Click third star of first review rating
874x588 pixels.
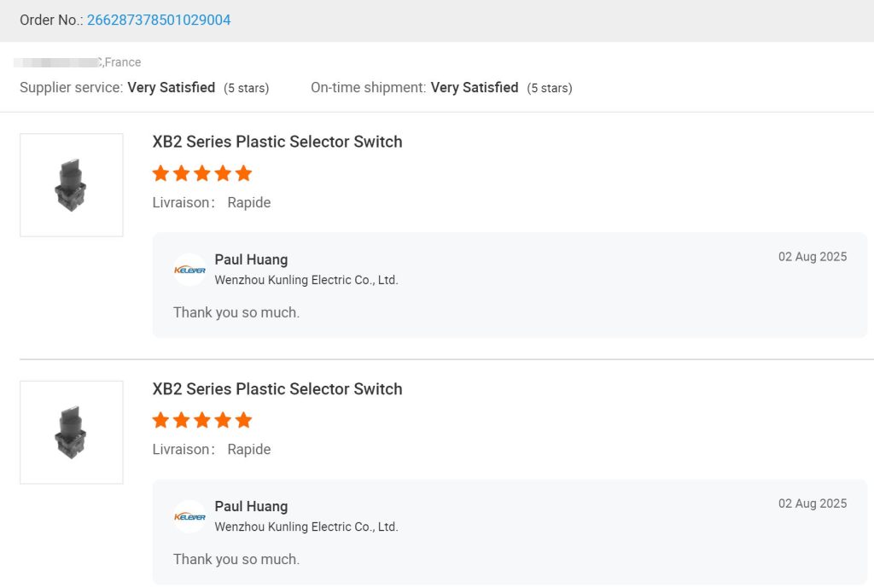202,173
